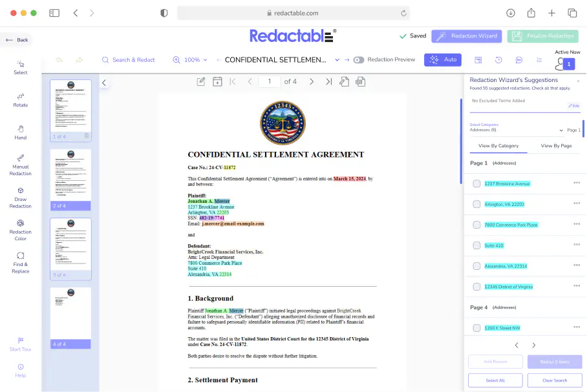Reload the page in Safari

pos(403,13)
